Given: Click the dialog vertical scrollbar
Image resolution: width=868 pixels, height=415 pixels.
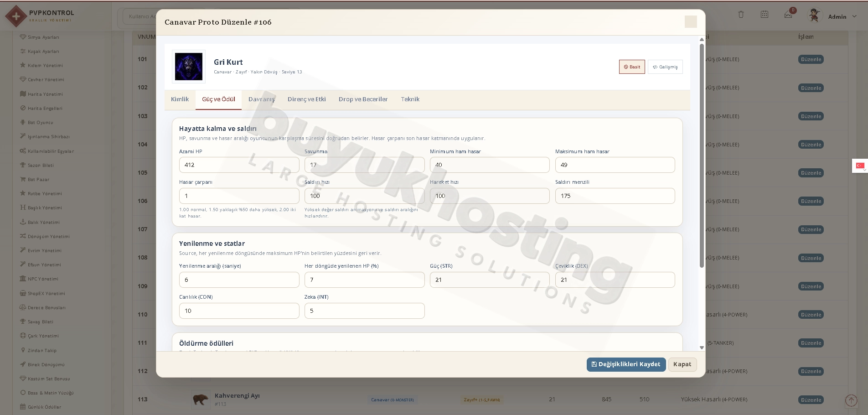Looking at the screenshot, I should click(702, 155).
